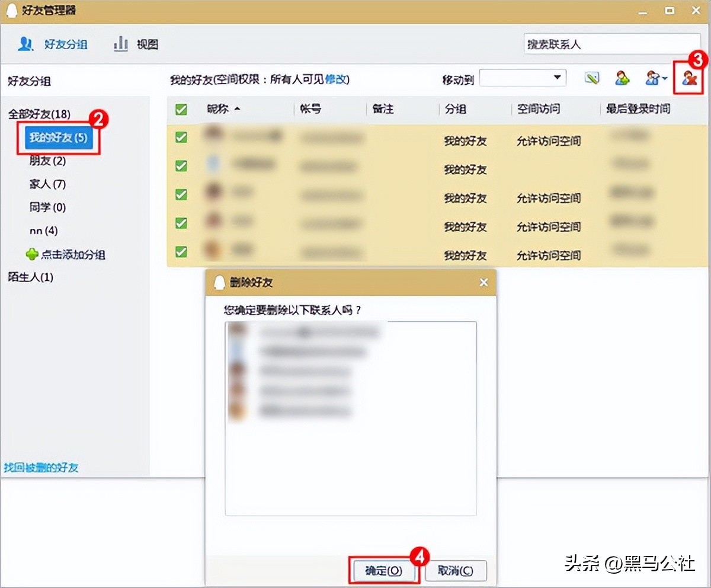Click 找回被删的好友 at bottom left
The height and width of the screenshot is (588, 711).
pyautogui.click(x=42, y=468)
